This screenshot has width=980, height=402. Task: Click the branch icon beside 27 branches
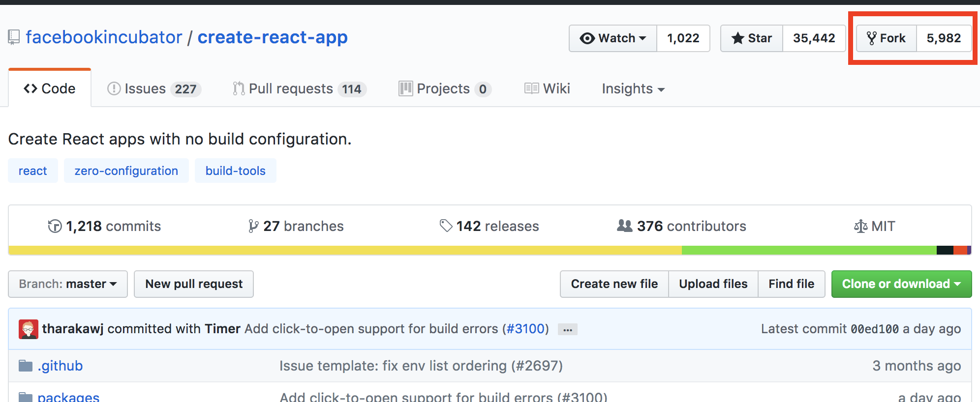click(253, 226)
